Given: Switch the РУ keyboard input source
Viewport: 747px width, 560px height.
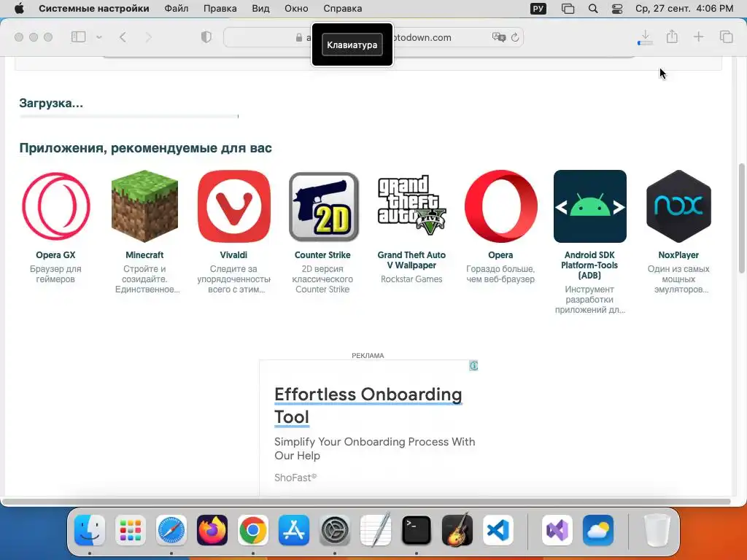Looking at the screenshot, I should 538,9.
